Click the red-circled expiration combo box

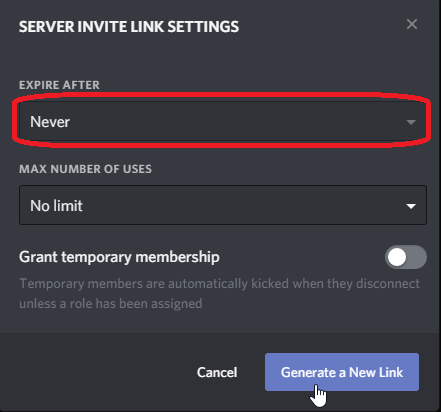coord(223,122)
